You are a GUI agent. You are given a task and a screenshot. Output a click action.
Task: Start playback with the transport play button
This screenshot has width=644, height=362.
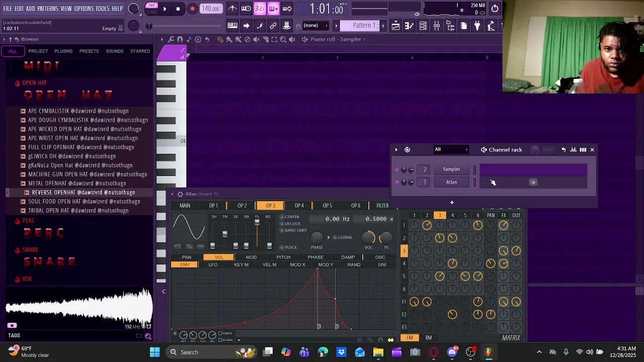(x=165, y=9)
